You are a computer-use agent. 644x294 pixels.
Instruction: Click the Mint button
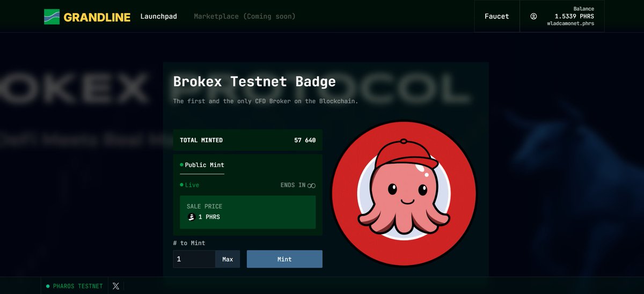coord(284,259)
